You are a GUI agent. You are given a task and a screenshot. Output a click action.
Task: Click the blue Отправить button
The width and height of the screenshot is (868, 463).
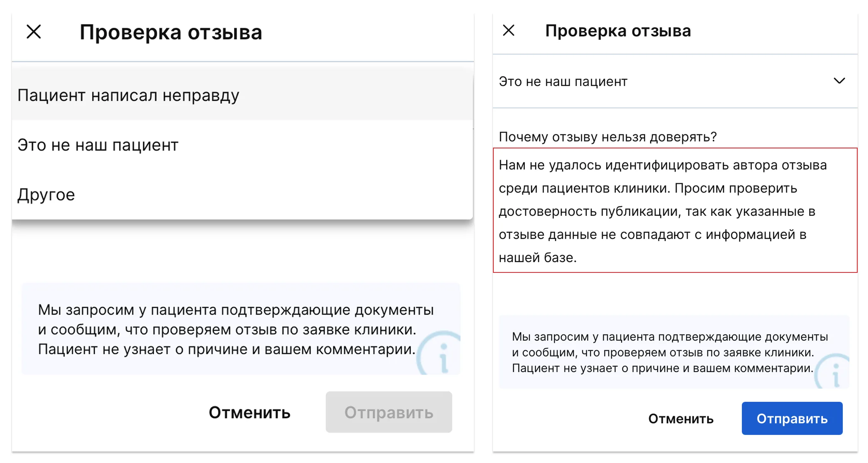click(792, 418)
